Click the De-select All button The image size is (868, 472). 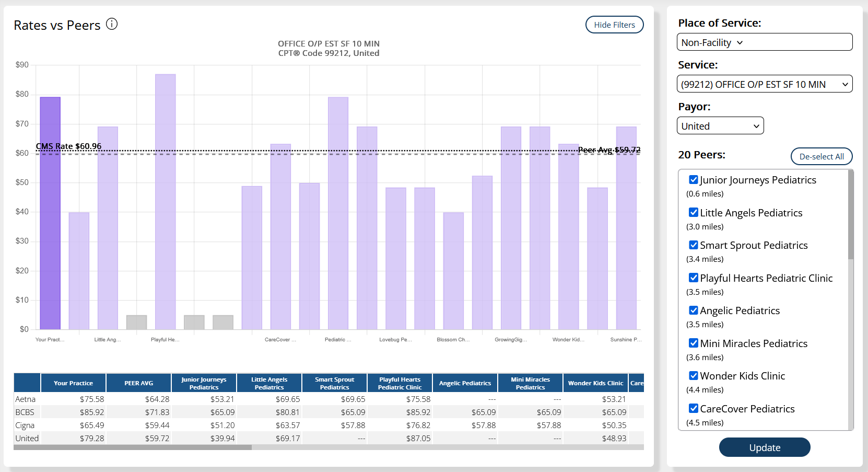[821, 156]
